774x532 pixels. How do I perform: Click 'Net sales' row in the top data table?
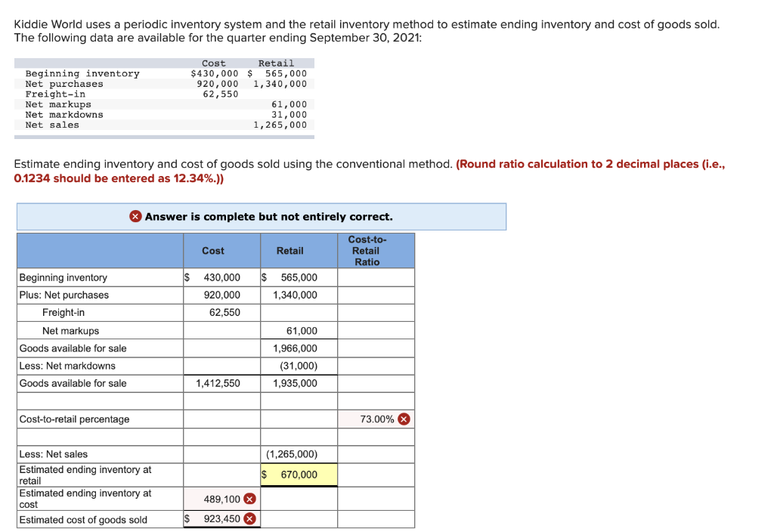tap(164, 125)
